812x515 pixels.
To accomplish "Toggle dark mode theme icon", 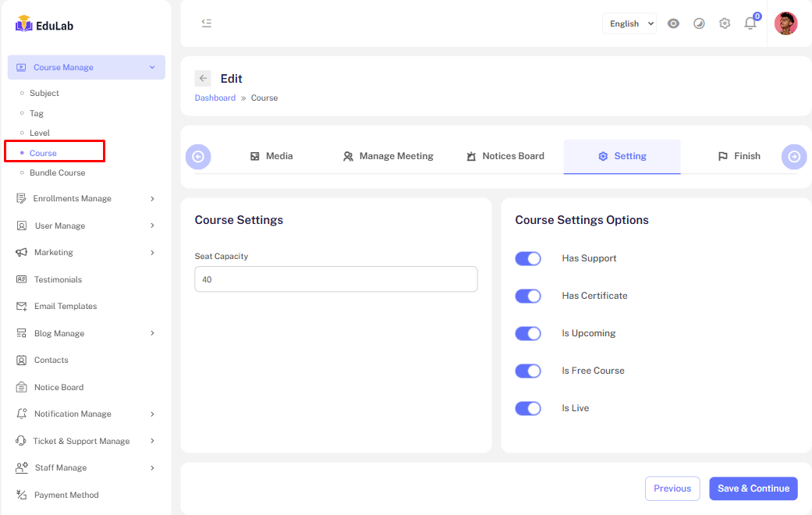I will tap(699, 23).
